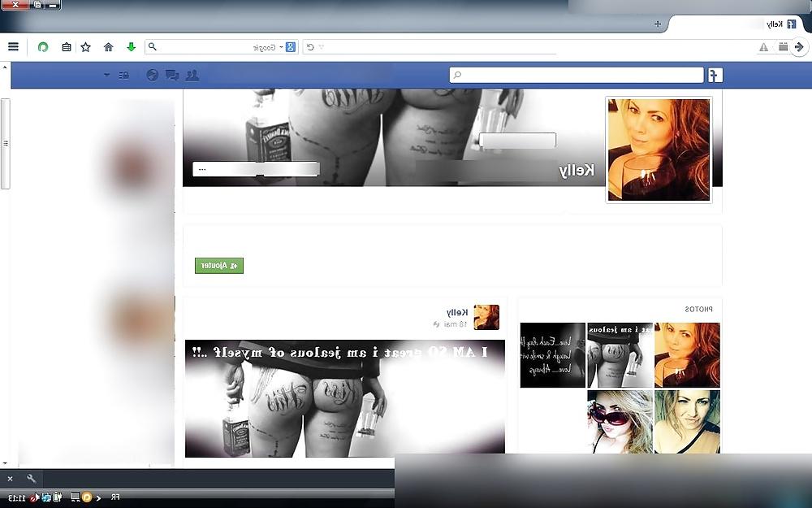Open Kelly's large profile picture
Viewport: 812px width, 508px height.
coord(659,150)
